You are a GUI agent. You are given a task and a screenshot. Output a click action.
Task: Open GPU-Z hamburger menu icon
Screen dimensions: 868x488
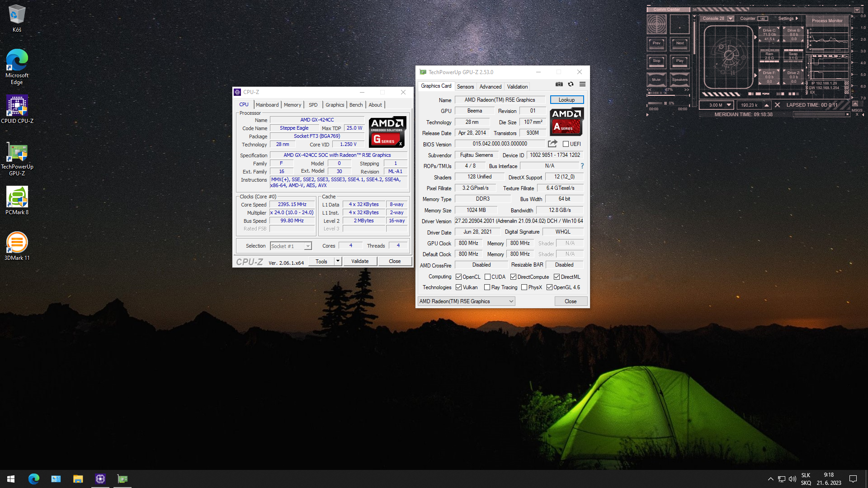(x=582, y=84)
